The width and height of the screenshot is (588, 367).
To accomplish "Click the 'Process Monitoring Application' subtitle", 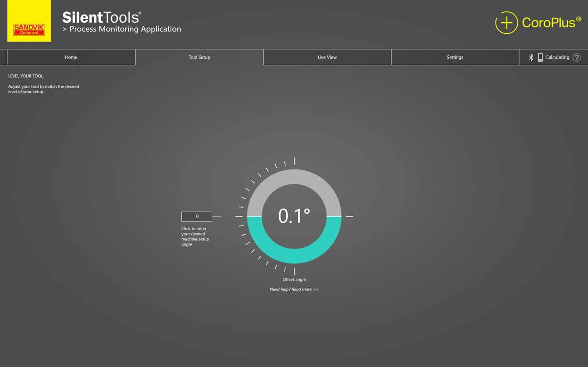I will (x=125, y=29).
